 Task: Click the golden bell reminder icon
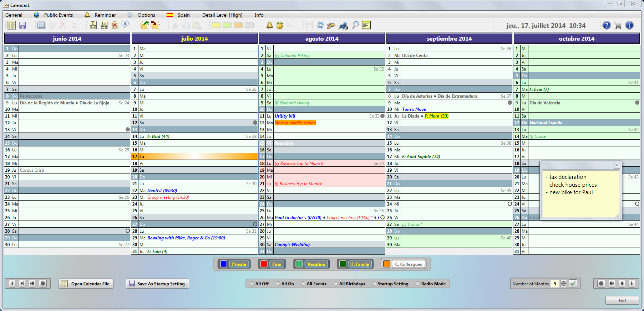coord(270,25)
